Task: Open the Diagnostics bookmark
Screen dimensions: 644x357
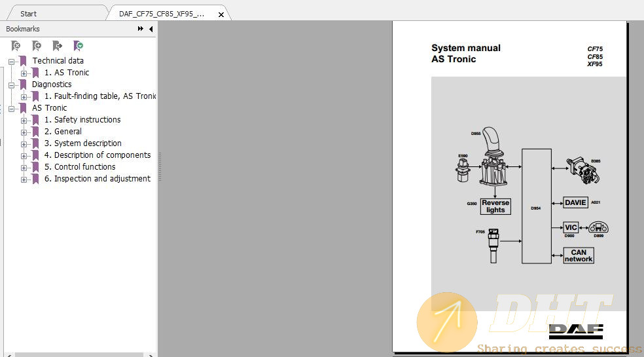Action: click(x=52, y=85)
